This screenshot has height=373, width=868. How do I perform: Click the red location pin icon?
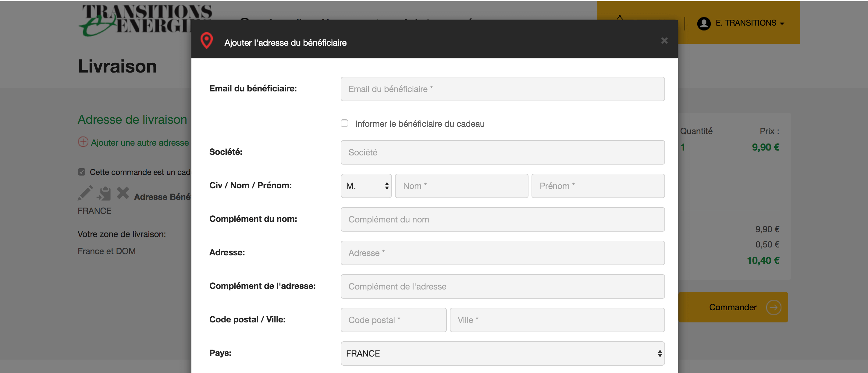(207, 41)
